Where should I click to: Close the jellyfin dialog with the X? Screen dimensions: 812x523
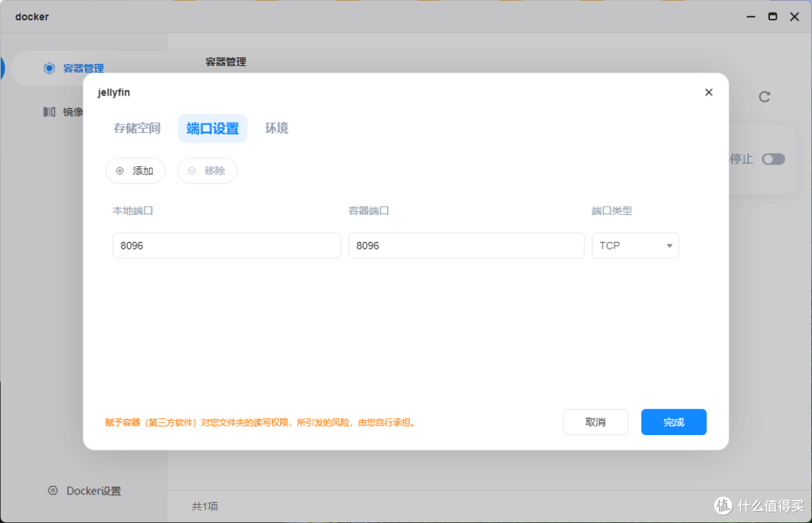tap(708, 92)
